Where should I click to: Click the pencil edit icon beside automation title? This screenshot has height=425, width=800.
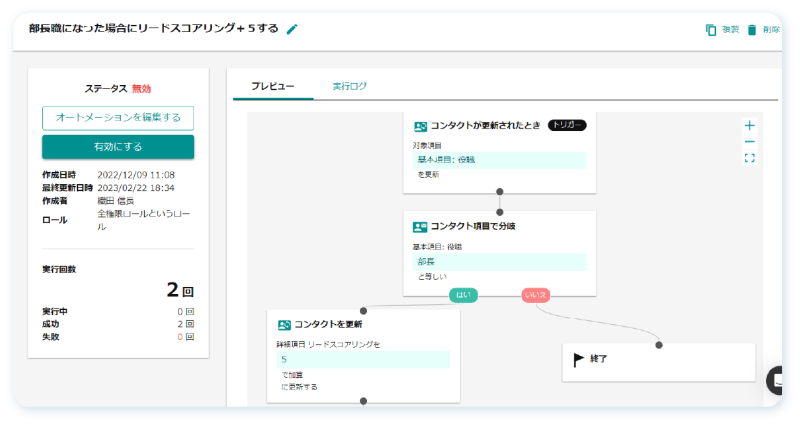[292, 29]
